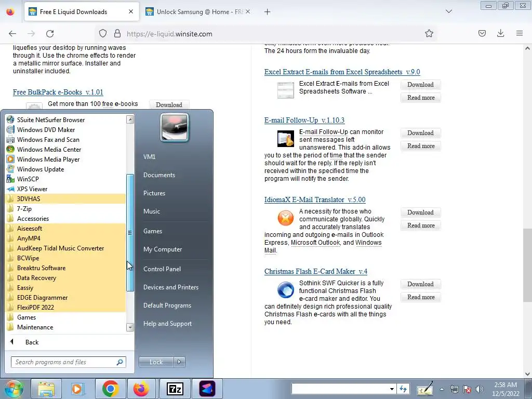Viewport: 532px width, 399px height.
Task: Open the Firefox downloads panel
Action: point(500,34)
